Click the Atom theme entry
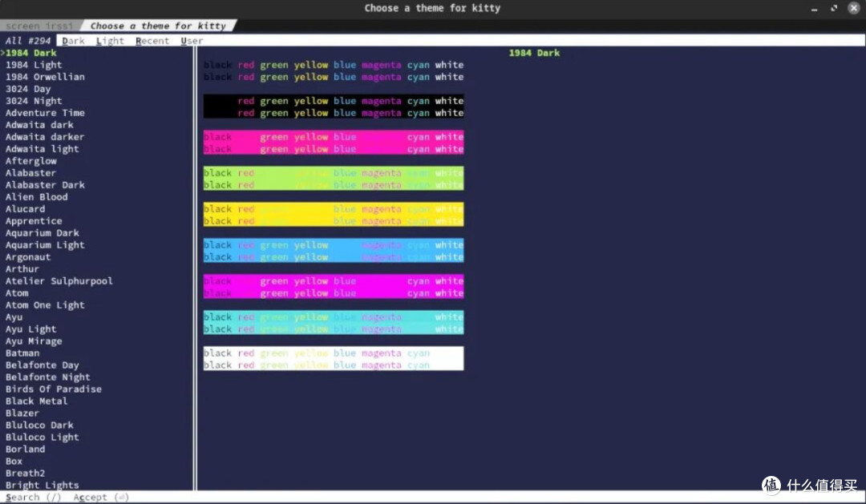 (x=17, y=293)
